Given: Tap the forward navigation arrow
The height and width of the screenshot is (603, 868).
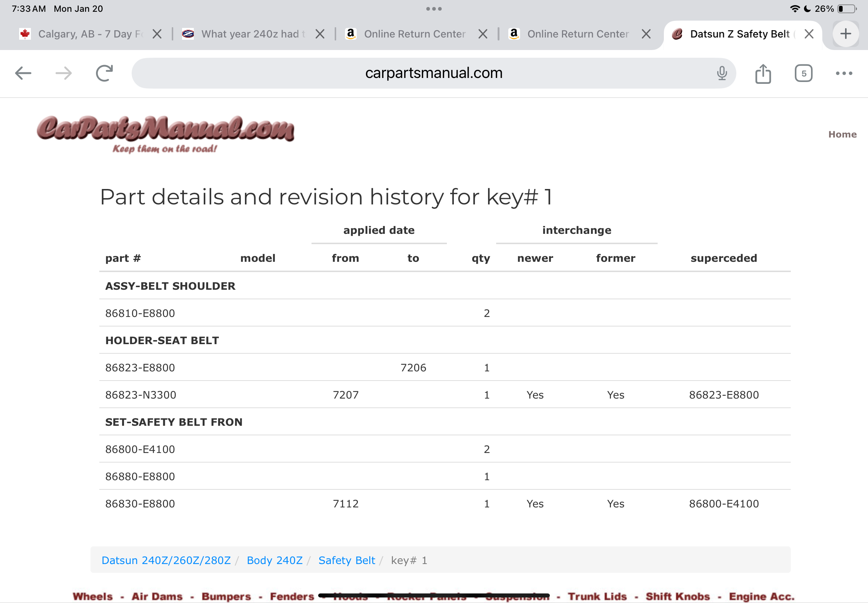Looking at the screenshot, I should tap(64, 73).
